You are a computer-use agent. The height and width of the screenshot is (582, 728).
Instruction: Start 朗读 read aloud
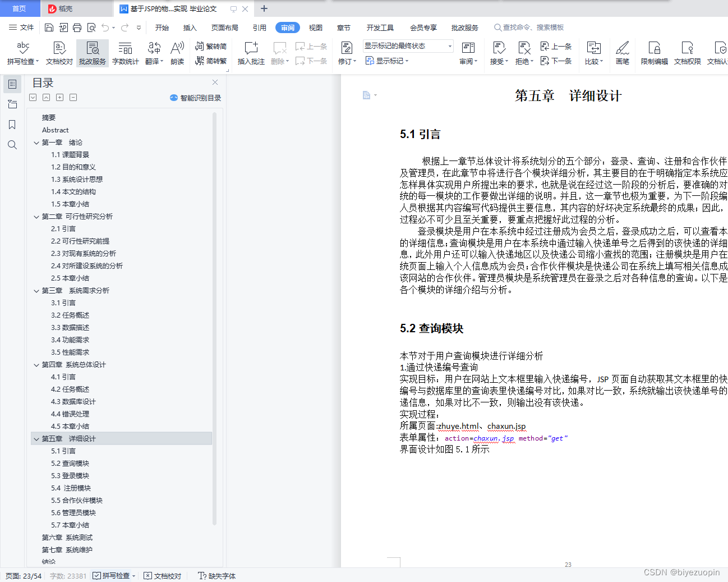[177, 53]
